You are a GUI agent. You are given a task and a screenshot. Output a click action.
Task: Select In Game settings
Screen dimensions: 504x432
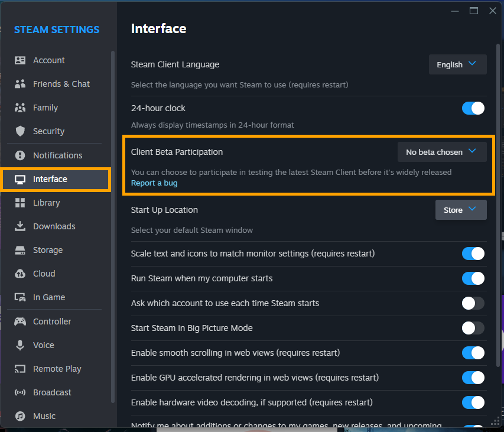[x=56, y=297]
